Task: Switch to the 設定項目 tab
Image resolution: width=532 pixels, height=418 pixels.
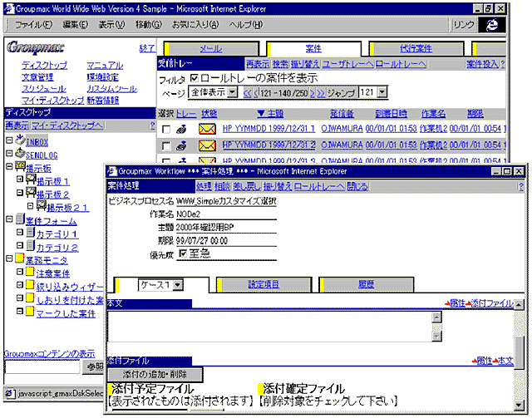Action: point(264,284)
